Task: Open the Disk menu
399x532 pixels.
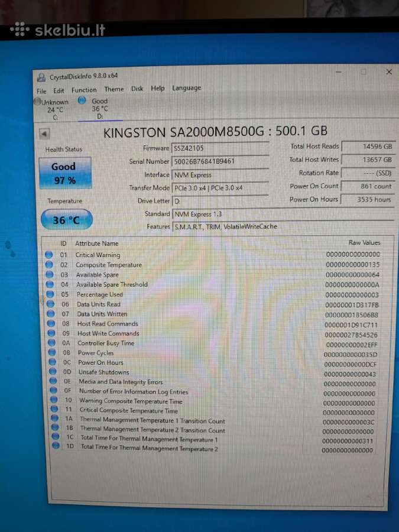Action: (x=137, y=89)
